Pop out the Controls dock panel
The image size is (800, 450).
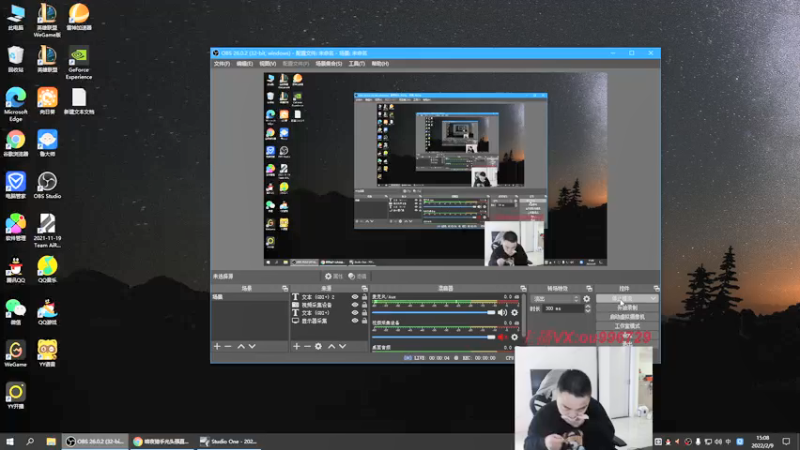point(656,289)
